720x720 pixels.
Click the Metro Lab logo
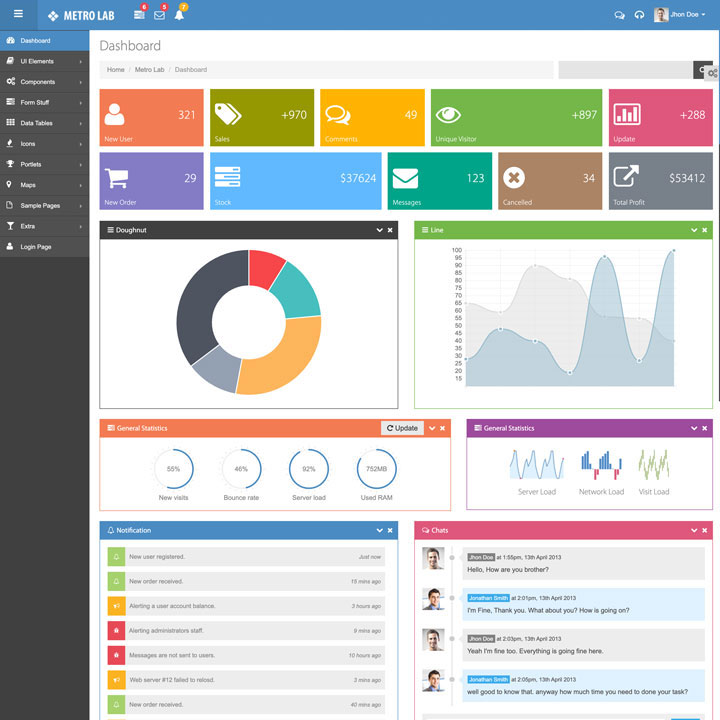tap(81, 16)
